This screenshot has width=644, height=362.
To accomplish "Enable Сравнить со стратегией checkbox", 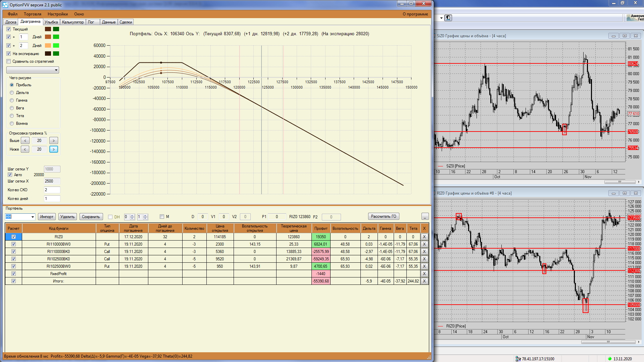I will 9,61.
